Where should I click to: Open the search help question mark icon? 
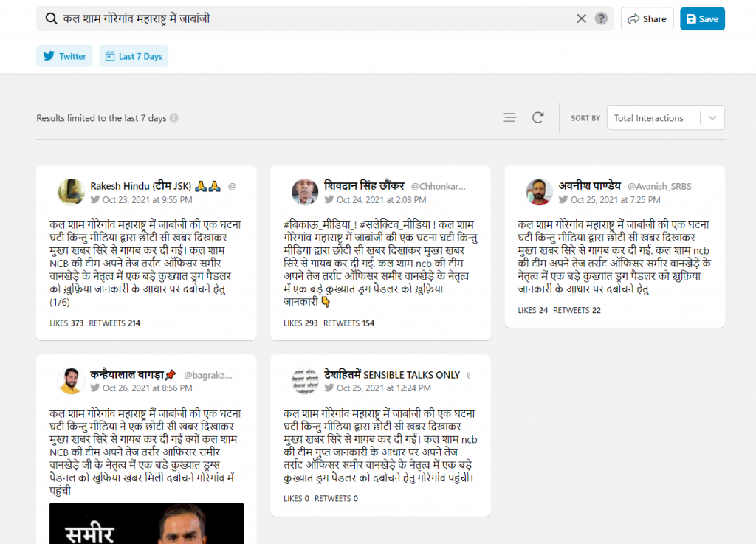[602, 18]
